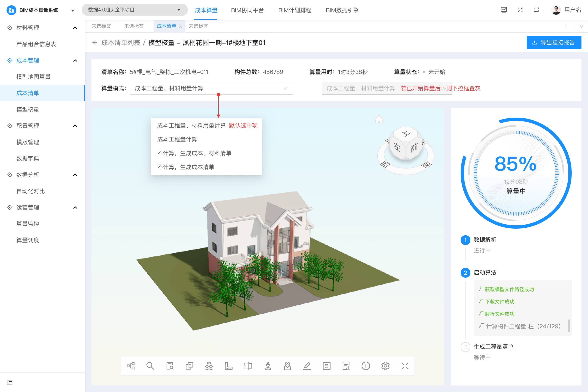Reset view with the home icon
This screenshot has width=588, height=392.
pyautogui.click(x=379, y=119)
